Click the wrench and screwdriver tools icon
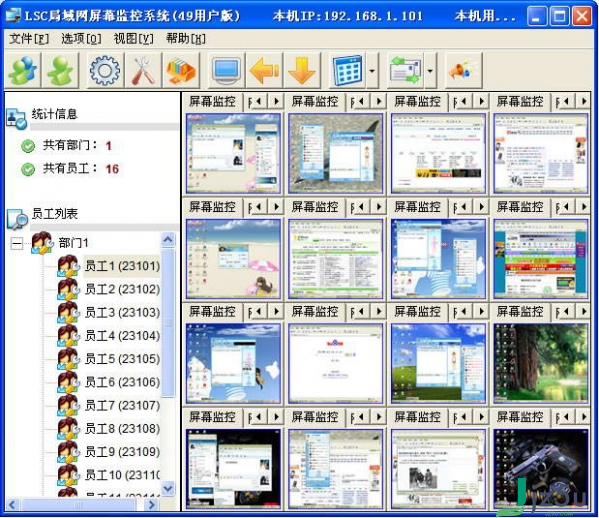 (143, 70)
